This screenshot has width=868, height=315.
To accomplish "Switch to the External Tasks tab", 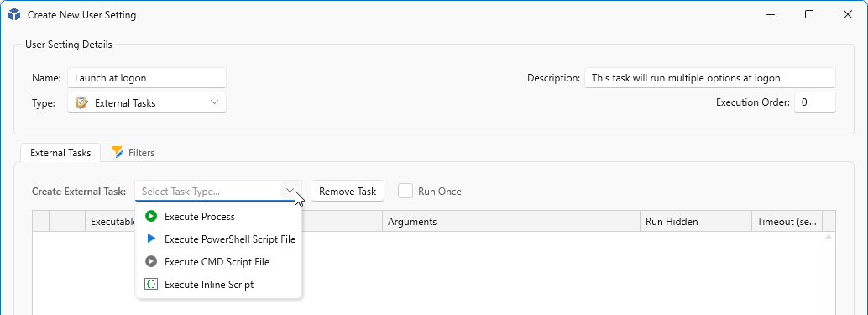I will pyautogui.click(x=60, y=152).
